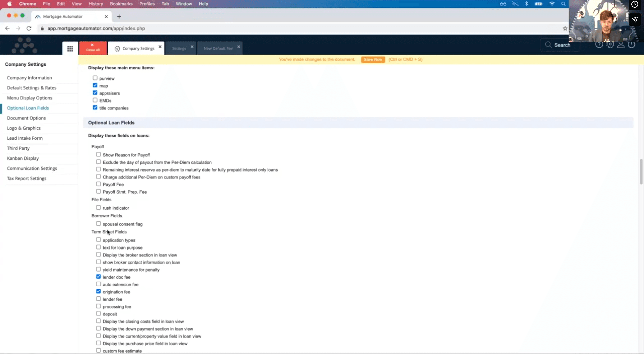
Task: Open the apps grid menu icon
Action: click(70, 49)
